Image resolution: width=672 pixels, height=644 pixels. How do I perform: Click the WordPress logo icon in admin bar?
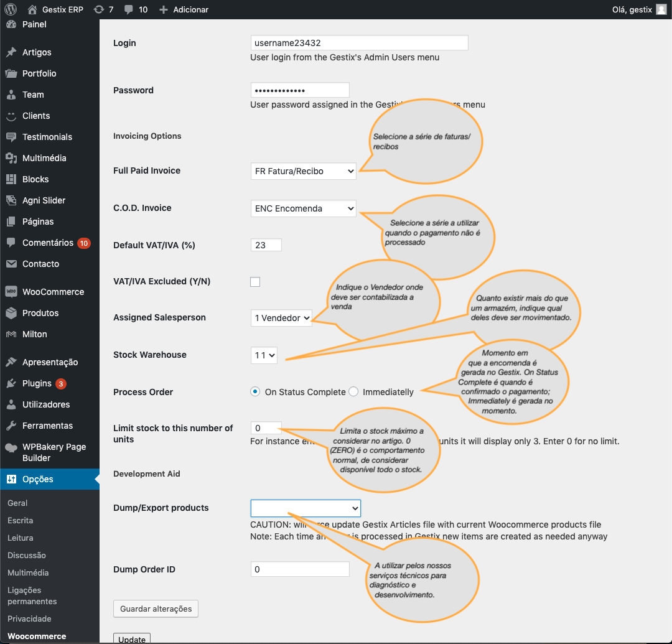11,9
